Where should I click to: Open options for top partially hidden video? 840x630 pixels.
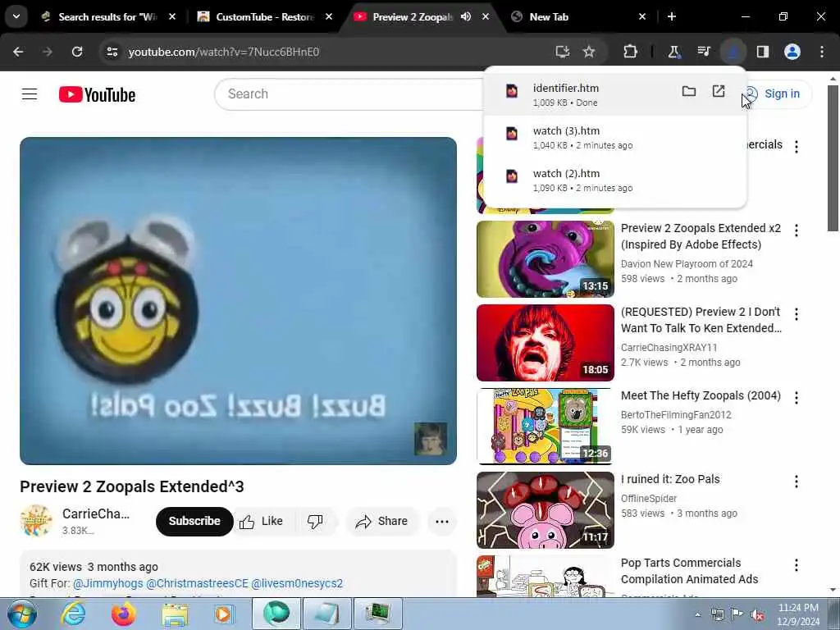pyautogui.click(x=797, y=147)
